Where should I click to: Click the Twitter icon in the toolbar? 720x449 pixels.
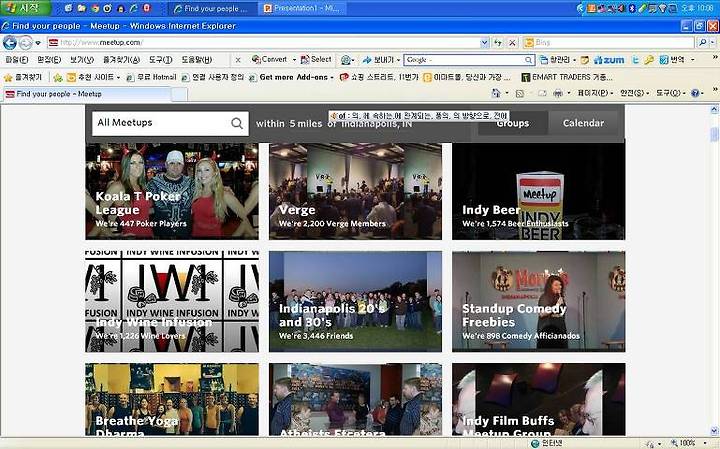(636, 60)
